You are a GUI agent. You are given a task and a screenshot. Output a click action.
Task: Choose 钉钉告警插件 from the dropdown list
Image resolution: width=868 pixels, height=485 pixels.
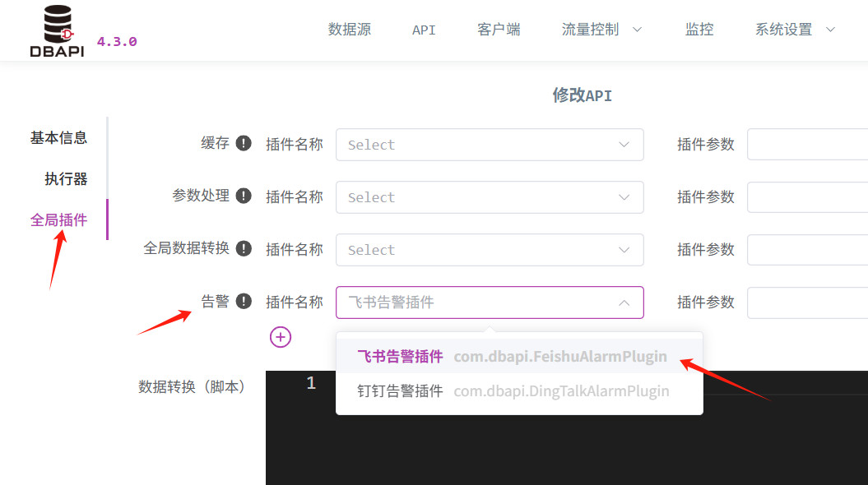pos(519,391)
